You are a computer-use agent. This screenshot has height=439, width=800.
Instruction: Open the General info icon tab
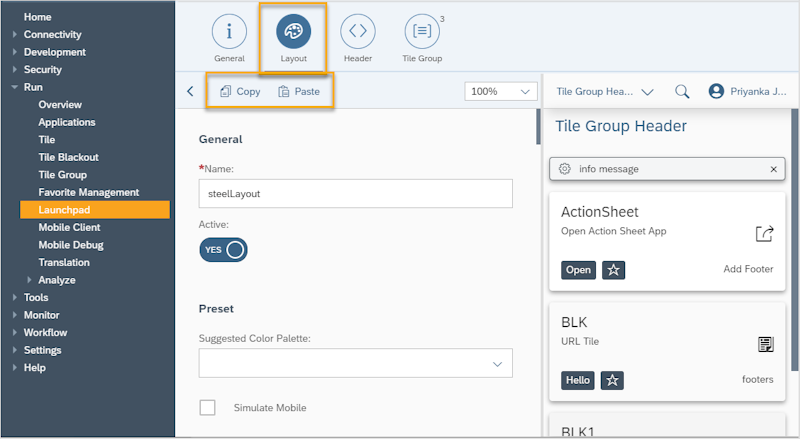coord(229,32)
